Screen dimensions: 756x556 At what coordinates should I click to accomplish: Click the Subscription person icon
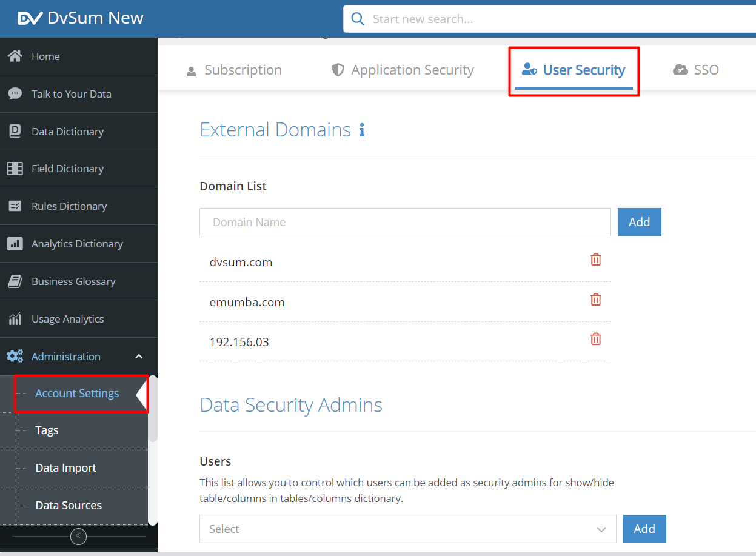[192, 71]
